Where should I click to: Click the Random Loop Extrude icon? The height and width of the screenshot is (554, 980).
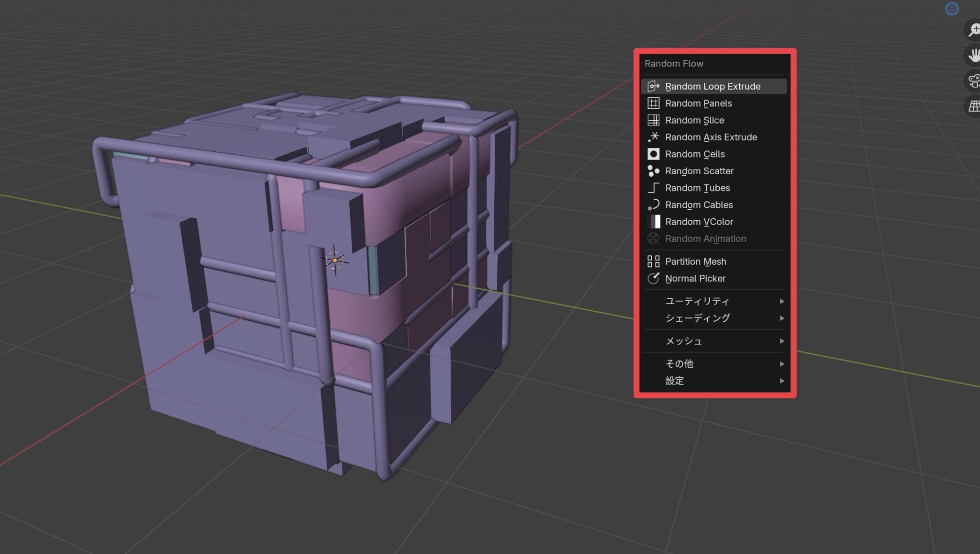tap(653, 86)
